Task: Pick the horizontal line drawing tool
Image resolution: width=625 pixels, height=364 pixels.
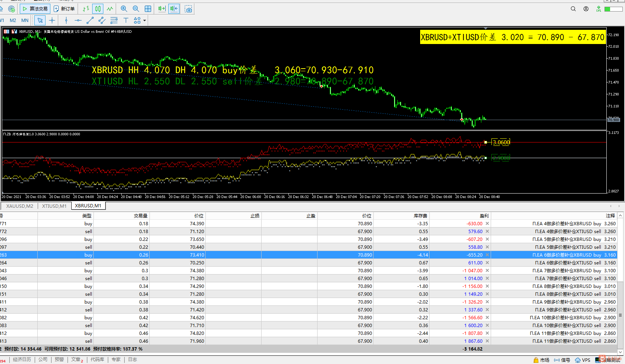Action: [x=78, y=20]
